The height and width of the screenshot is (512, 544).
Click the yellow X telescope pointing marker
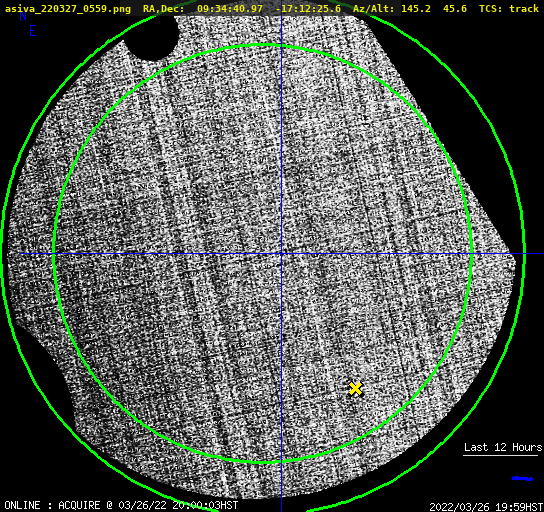[356, 389]
